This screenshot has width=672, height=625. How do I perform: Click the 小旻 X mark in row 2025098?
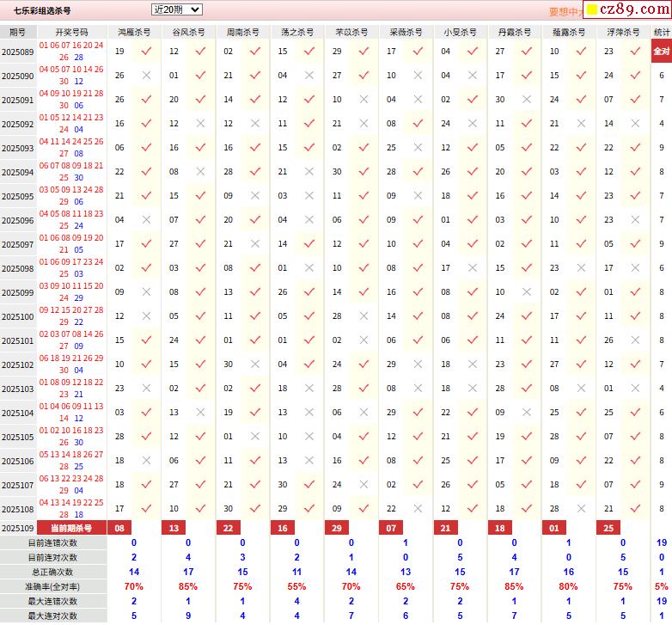click(473, 268)
